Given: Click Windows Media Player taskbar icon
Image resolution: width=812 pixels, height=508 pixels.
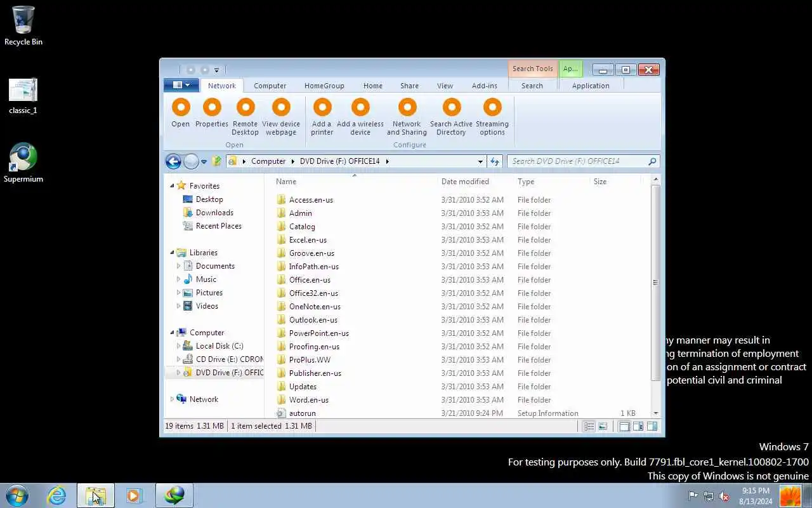Looking at the screenshot, I should (134, 495).
